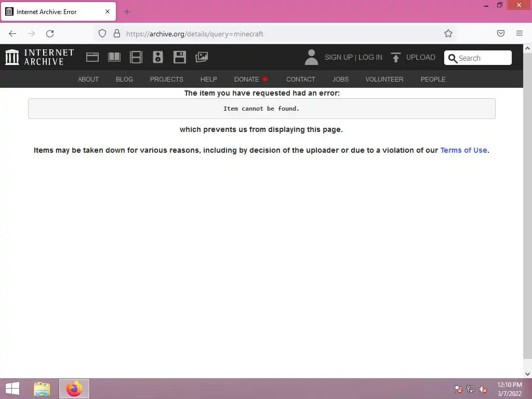
Task: Open the ABOUT menu item
Action: click(88, 79)
